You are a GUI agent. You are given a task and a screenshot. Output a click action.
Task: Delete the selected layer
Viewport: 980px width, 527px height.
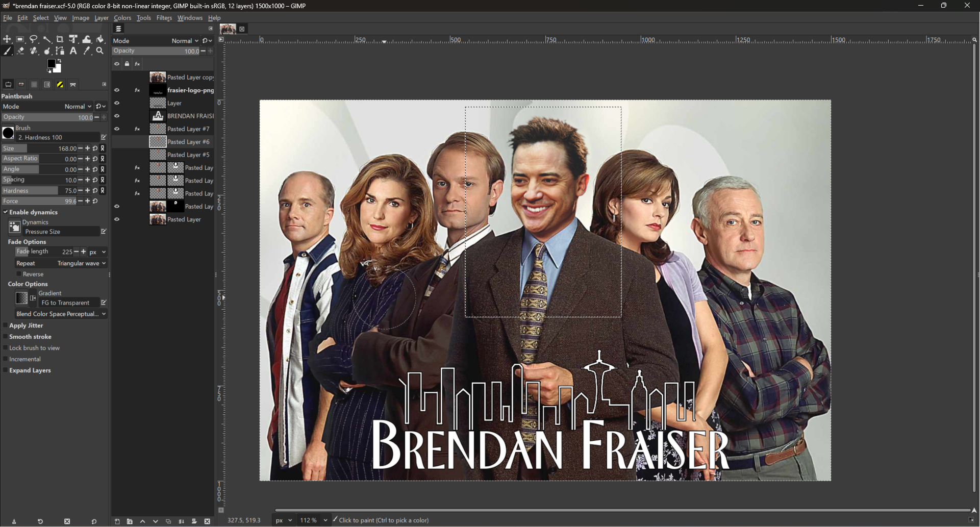(x=207, y=521)
